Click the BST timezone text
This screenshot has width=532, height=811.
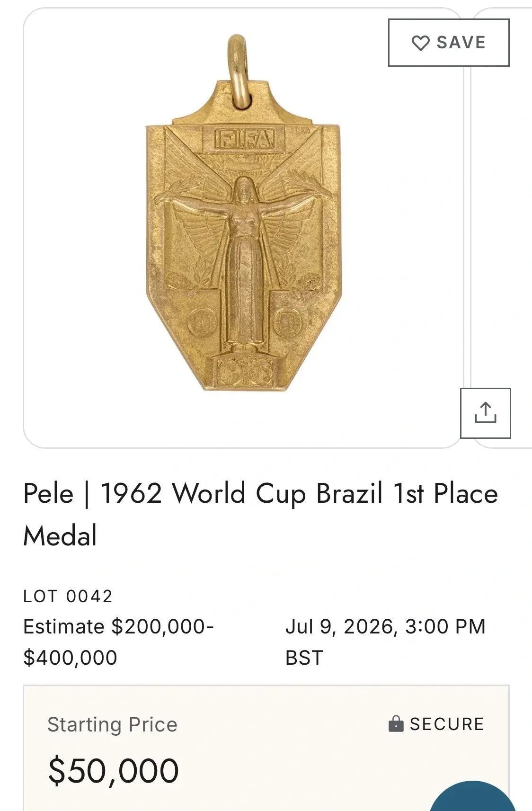click(x=304, y=658)
